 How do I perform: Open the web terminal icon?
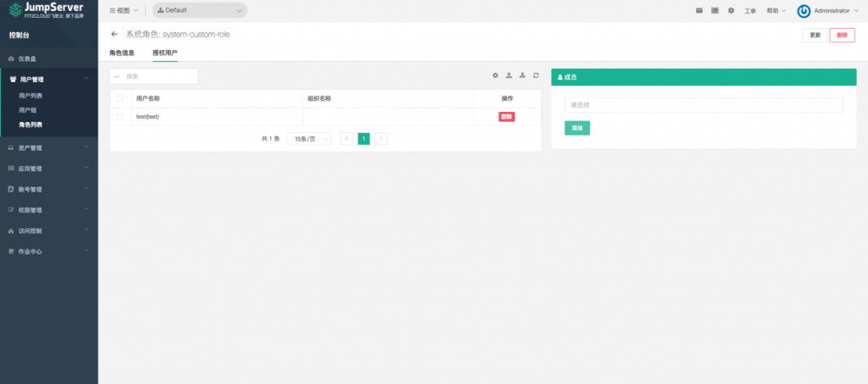715,10
